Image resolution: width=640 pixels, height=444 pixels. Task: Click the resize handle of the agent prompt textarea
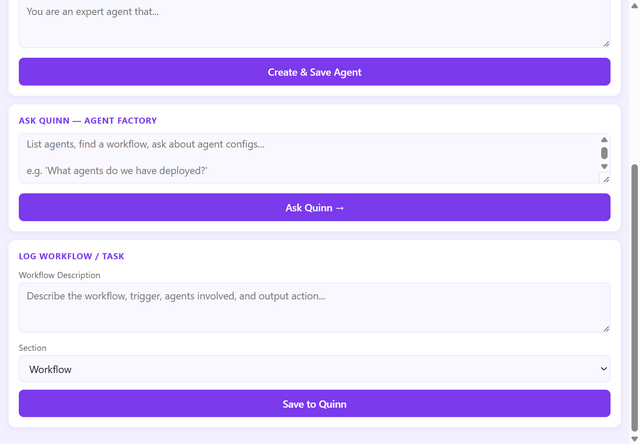606,44
